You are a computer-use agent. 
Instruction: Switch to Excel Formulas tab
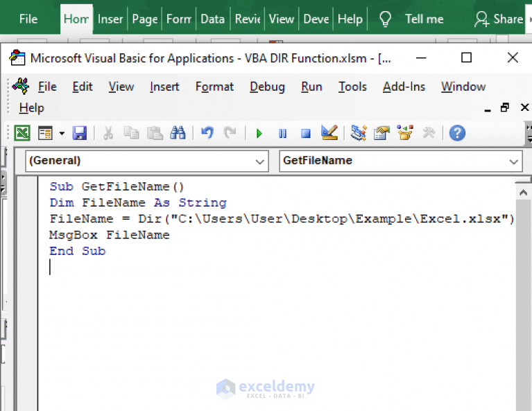[179, 19]
